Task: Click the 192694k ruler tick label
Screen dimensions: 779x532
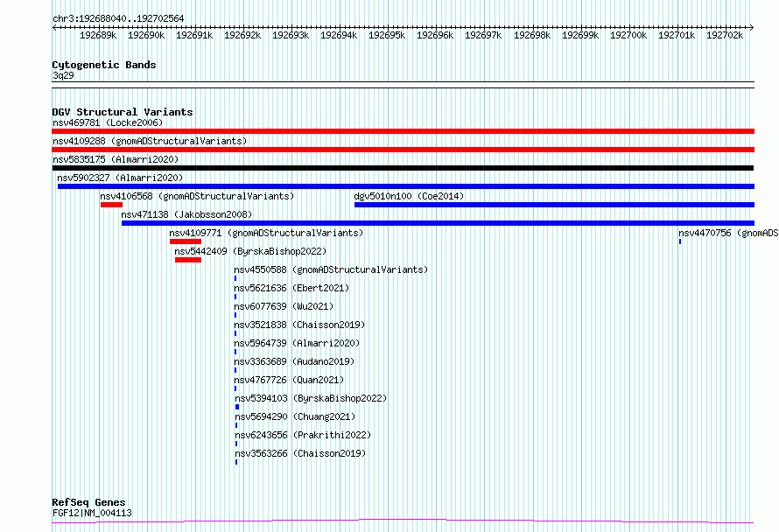Action: pos(339,35)
